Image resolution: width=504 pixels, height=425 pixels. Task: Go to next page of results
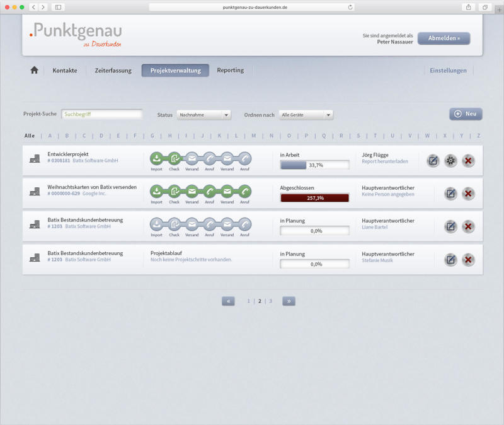tap(289, 301)
